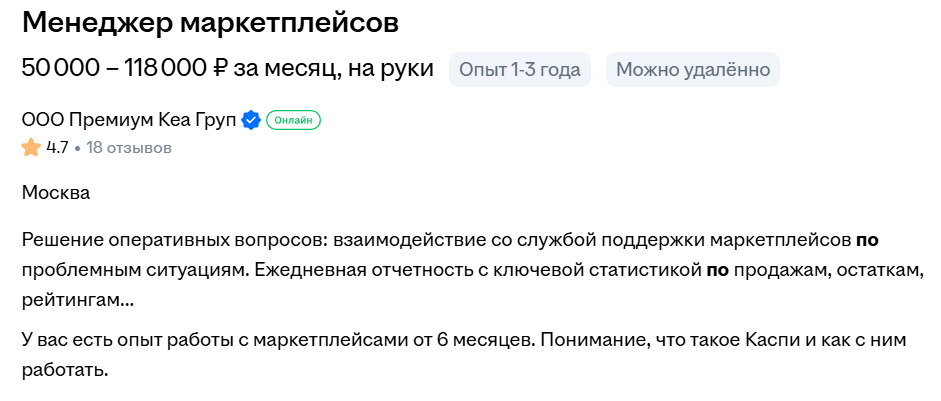Select the Опыт 1-3 года tag
The width and height of the screenshot is (941, 401).
click(520, 69)
